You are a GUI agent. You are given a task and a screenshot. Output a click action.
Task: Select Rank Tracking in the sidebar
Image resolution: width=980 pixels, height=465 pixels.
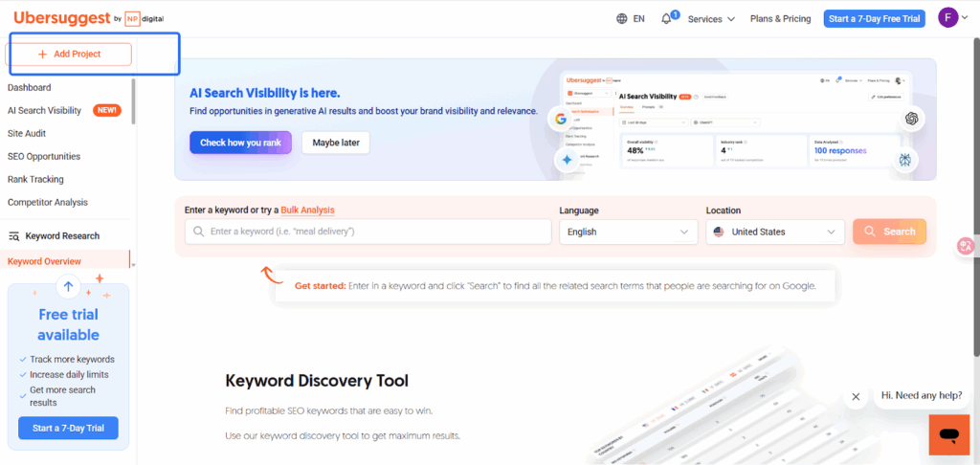[35, 179]
